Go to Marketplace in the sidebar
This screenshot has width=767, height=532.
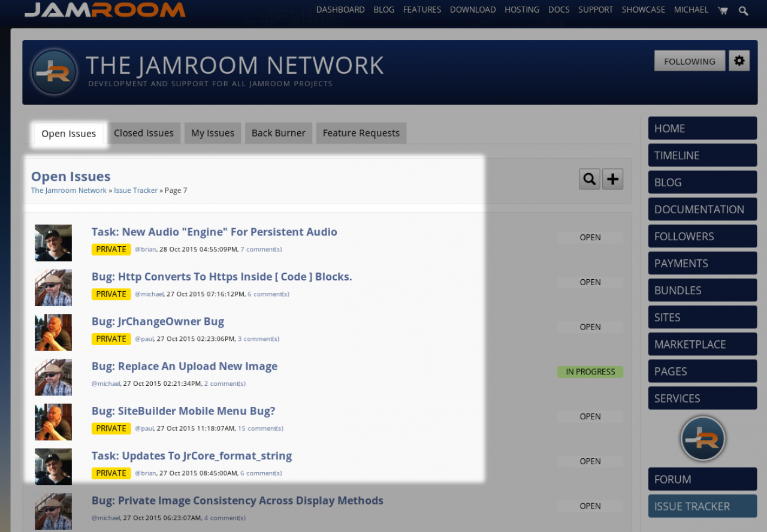pos(703,344)
